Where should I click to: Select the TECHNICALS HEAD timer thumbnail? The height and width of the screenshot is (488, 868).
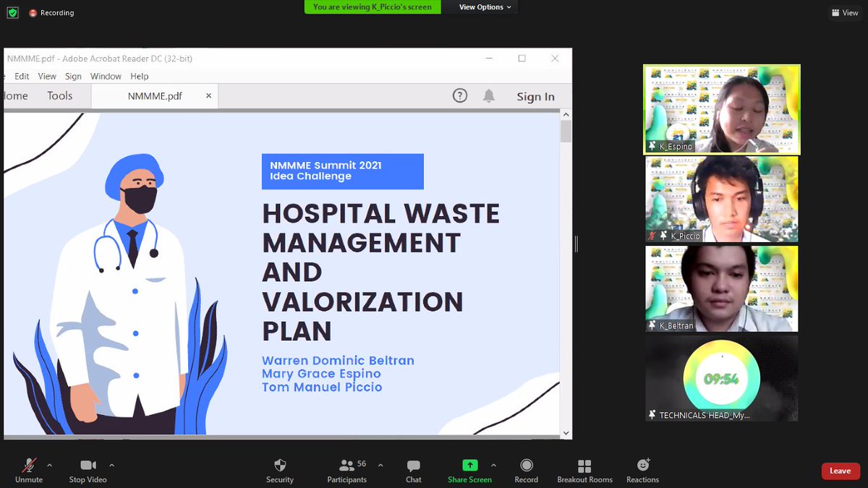(722, 378)
